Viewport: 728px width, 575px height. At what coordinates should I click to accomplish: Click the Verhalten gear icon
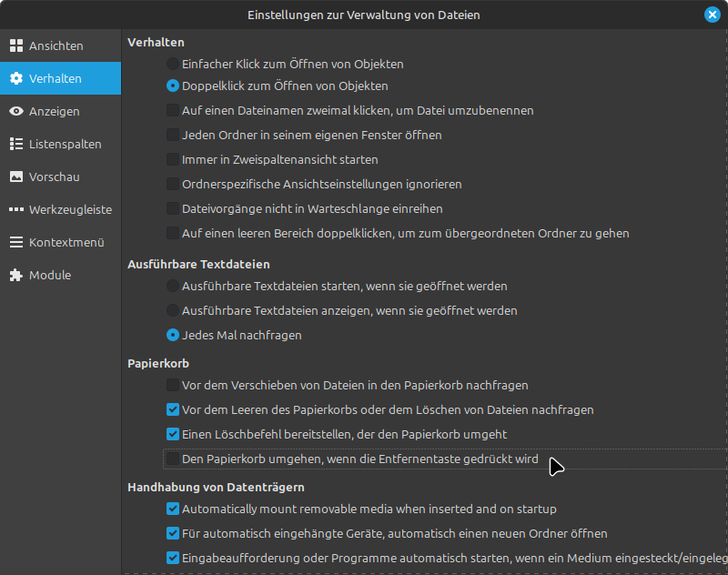point(15,78)
